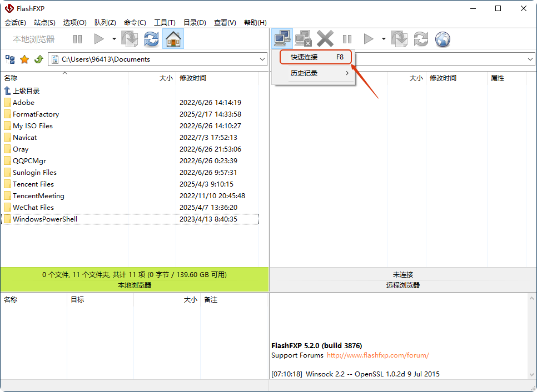Select the FormatFactory folder row

130,114
